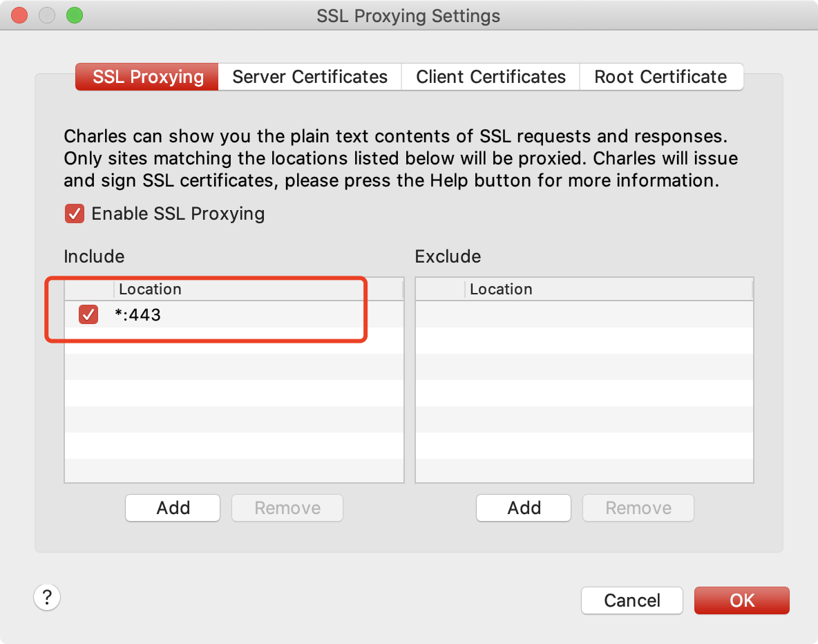Click the empty row below *:443
The image size is (818, 644).
coord(234,341)
